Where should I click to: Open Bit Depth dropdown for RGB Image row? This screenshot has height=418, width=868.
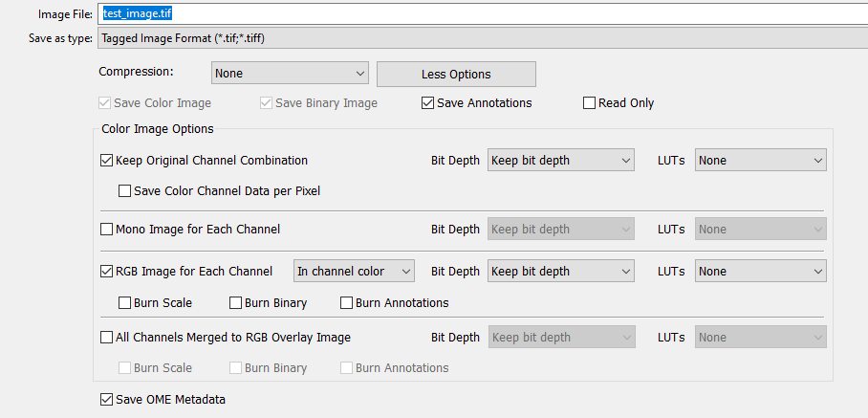click(x=561, y=272)
